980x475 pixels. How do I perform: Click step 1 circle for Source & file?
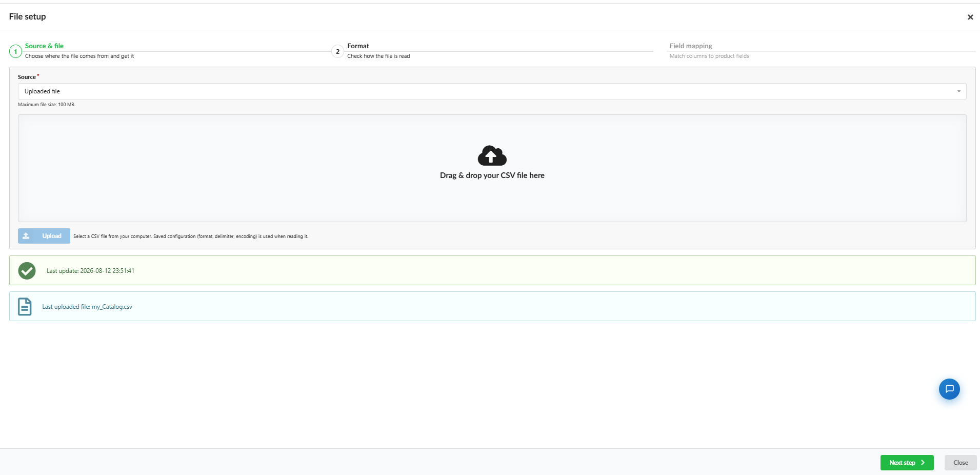click(x=15, y=51)
